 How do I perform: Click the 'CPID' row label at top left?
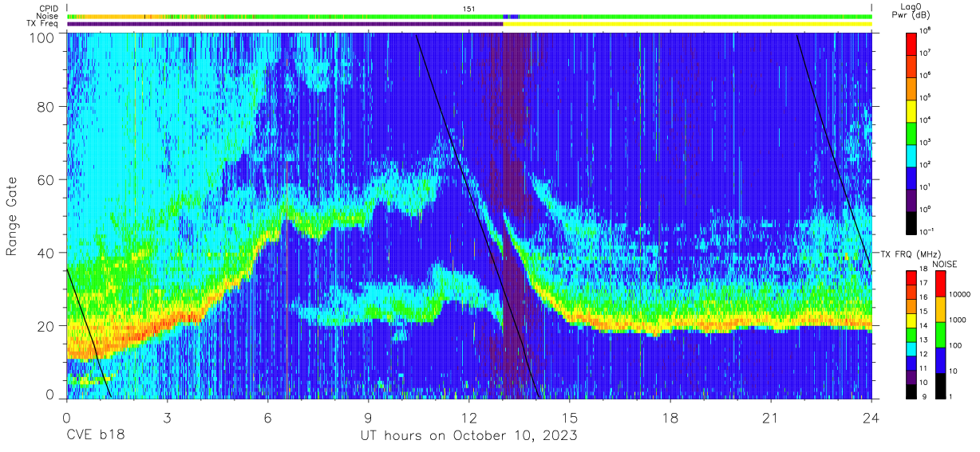coord(49,8)
